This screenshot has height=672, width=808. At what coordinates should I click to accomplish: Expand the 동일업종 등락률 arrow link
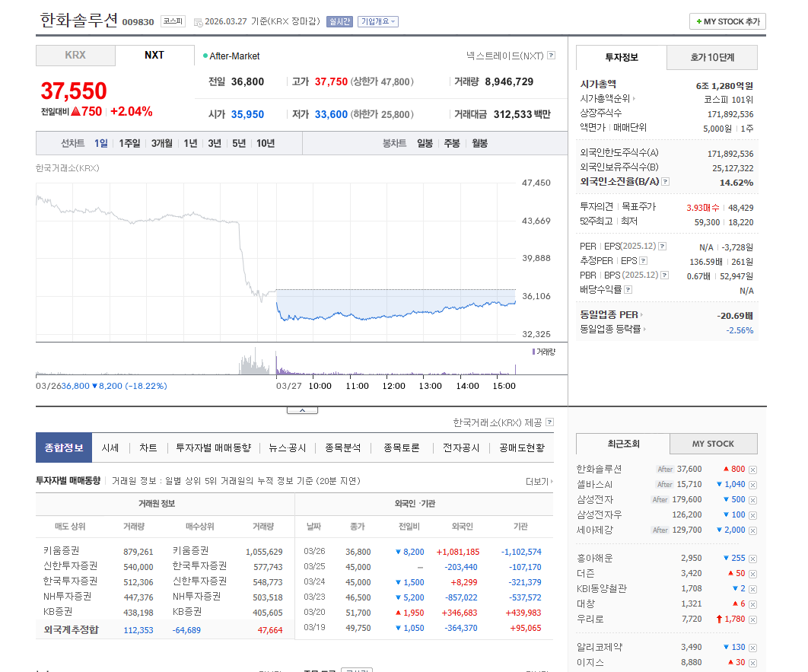click(644, 329)
